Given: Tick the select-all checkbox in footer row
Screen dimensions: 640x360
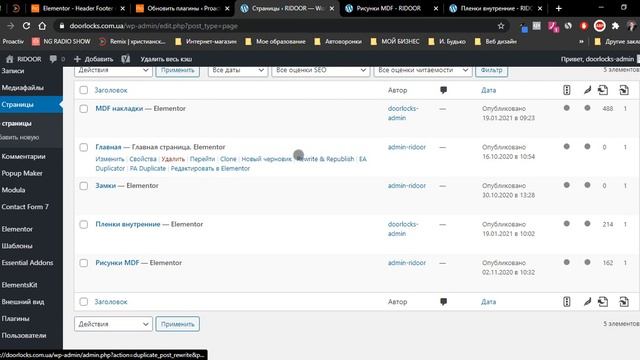Looking at the screenshot, I should point(84,302).
